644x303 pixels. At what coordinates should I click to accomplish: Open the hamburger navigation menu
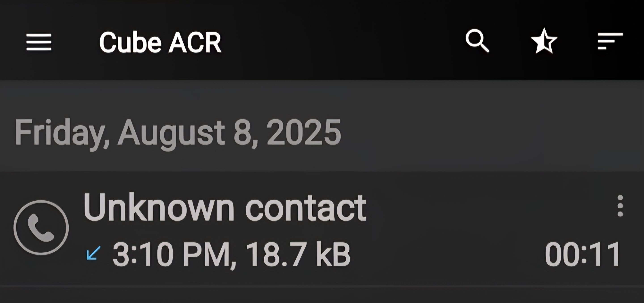[39, 42]
